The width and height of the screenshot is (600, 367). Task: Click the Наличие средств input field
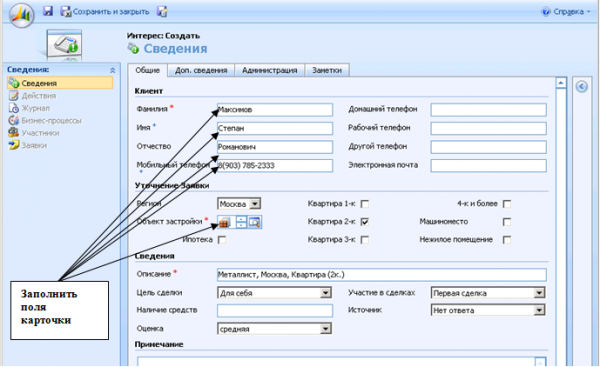[275, 310]
